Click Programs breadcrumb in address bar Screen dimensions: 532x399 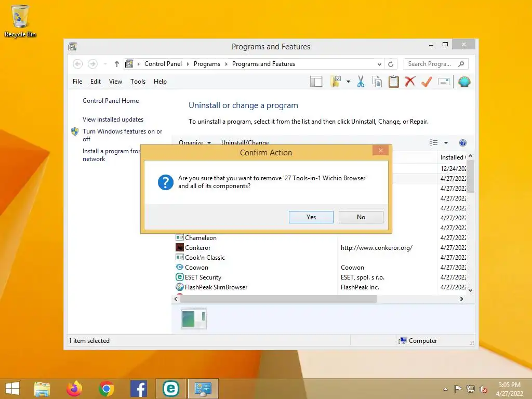tap(207, 64)
